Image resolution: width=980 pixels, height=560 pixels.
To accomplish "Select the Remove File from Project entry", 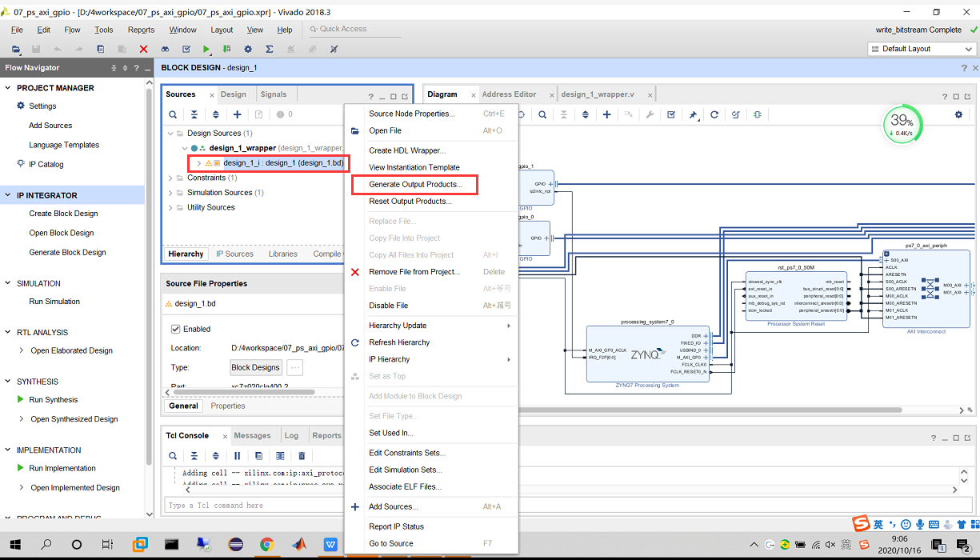I will [414, 272].
